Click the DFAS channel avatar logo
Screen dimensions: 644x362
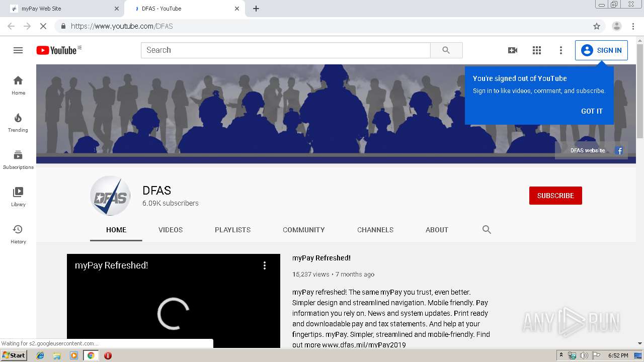(110, 196)
